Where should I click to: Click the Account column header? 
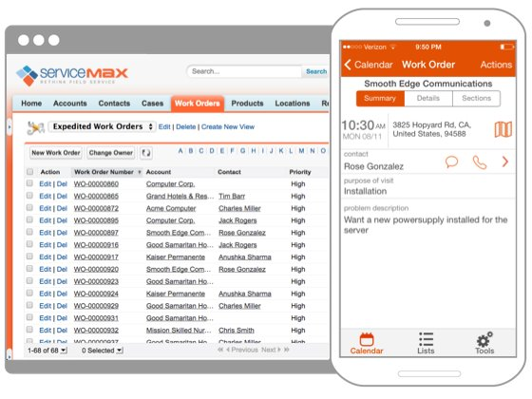pyautogui.click(x=159, y=172)
